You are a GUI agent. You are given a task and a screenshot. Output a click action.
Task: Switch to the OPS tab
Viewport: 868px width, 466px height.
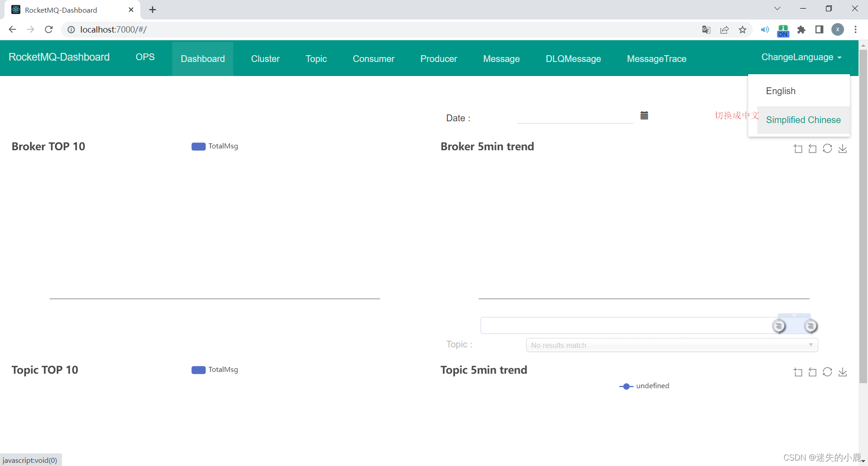[145, 57]
